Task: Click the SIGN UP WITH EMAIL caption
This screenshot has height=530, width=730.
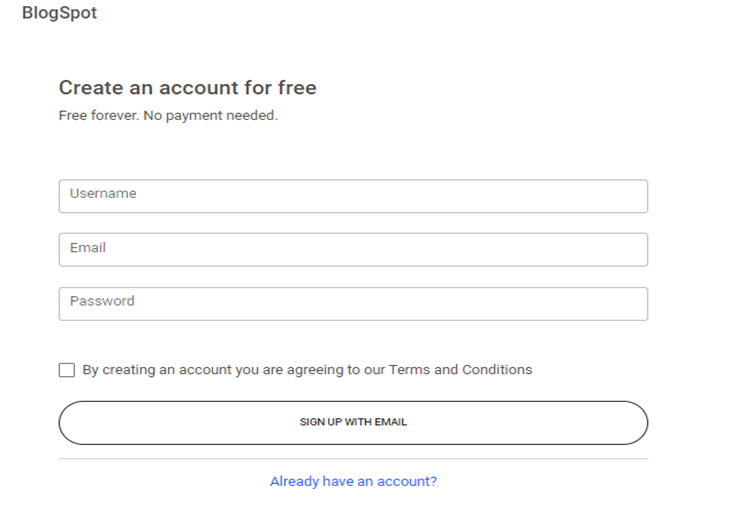Action: 353,422
